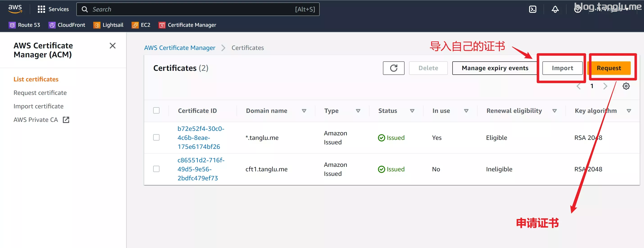Open the AWS home logo
Image resolution: width=644 pixels, height=248 pixels.
15,9
